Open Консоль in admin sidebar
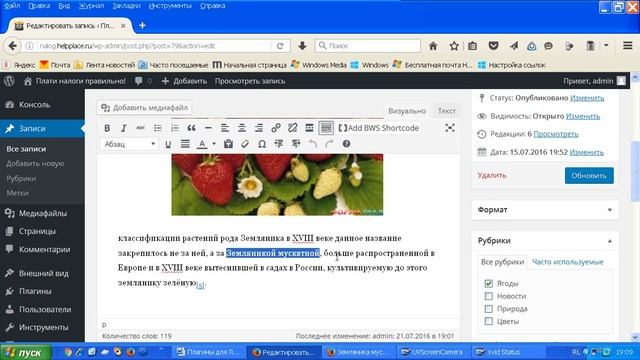The image size is (640, 360). click(x=42, y=105)
